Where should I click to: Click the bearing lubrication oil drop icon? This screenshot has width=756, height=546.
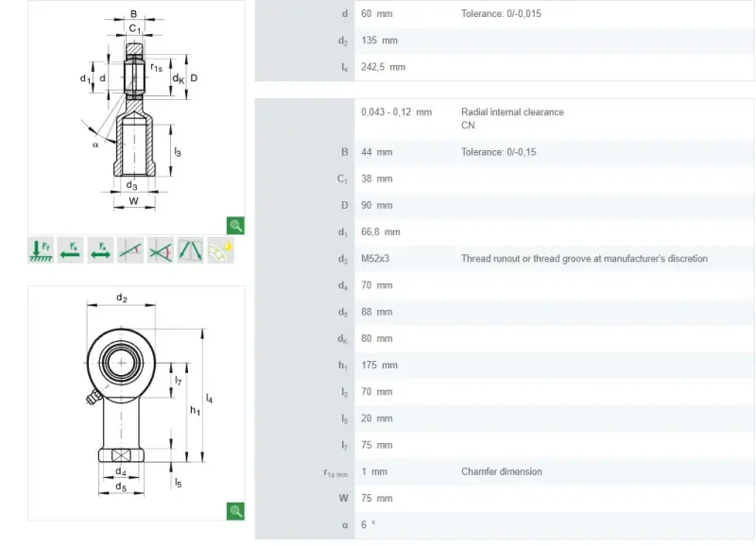click(220, 250)
